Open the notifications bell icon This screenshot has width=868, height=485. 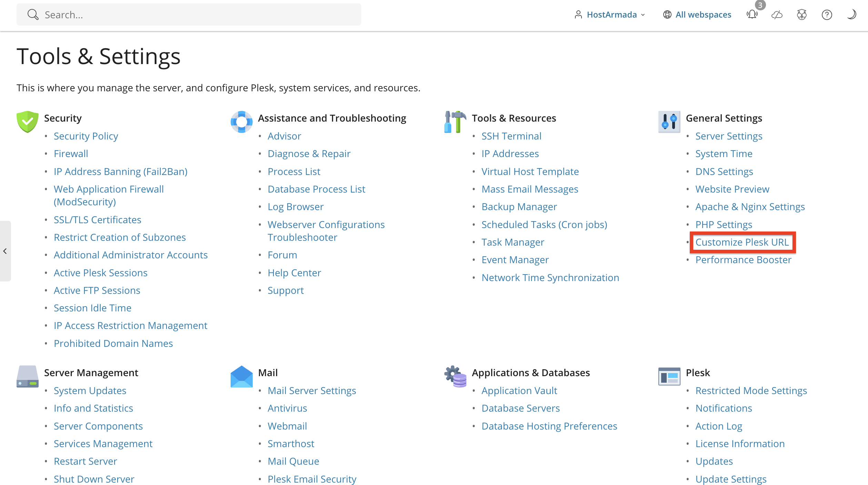point(752,14)
